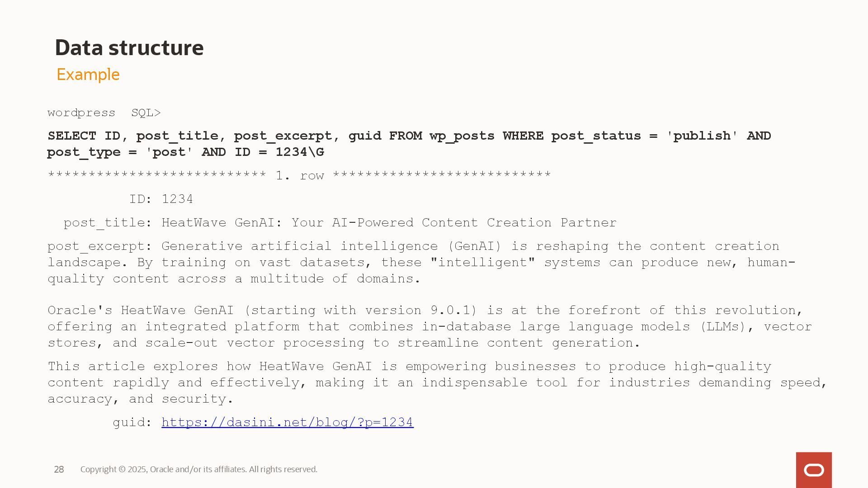
Task: Click the '1. row' separator line
Action: (x=299, y=175)
